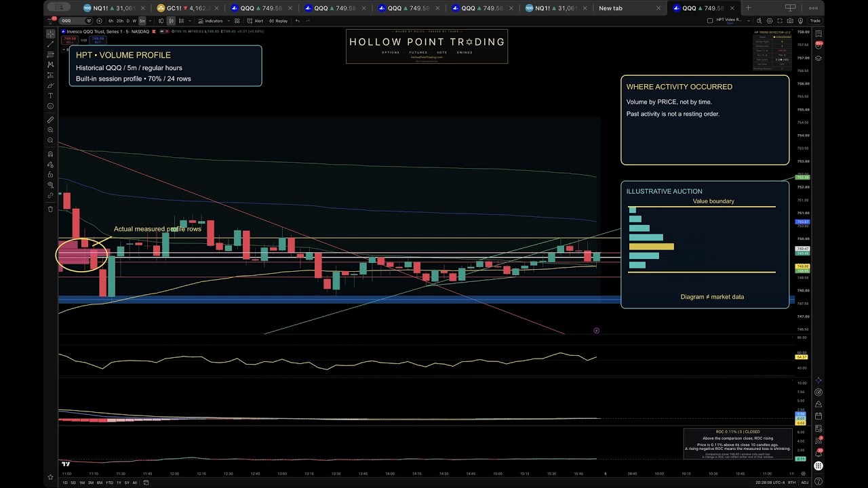
Task: Select the trend line drawing tool
Action: click(x=50, y=44)
